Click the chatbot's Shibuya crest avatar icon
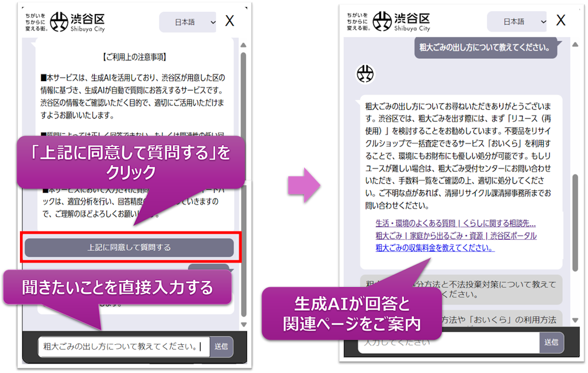This screenshot has width=588, height=373. [365, 75]
